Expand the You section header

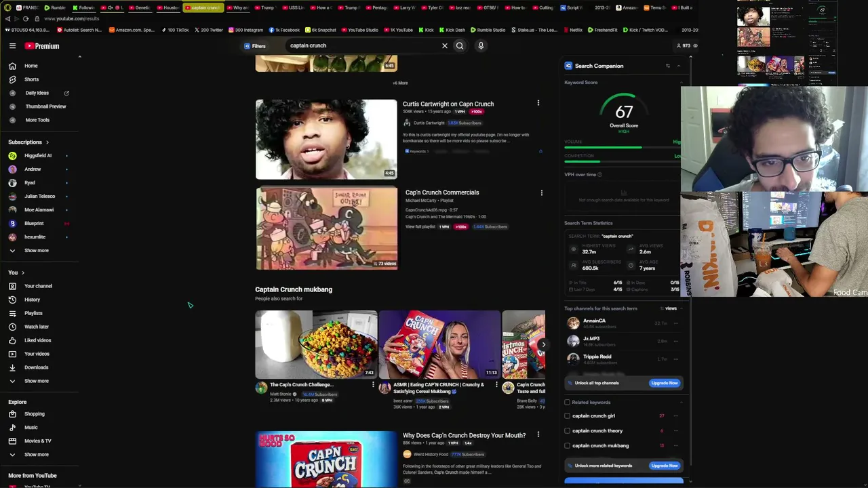pos(16,272)
